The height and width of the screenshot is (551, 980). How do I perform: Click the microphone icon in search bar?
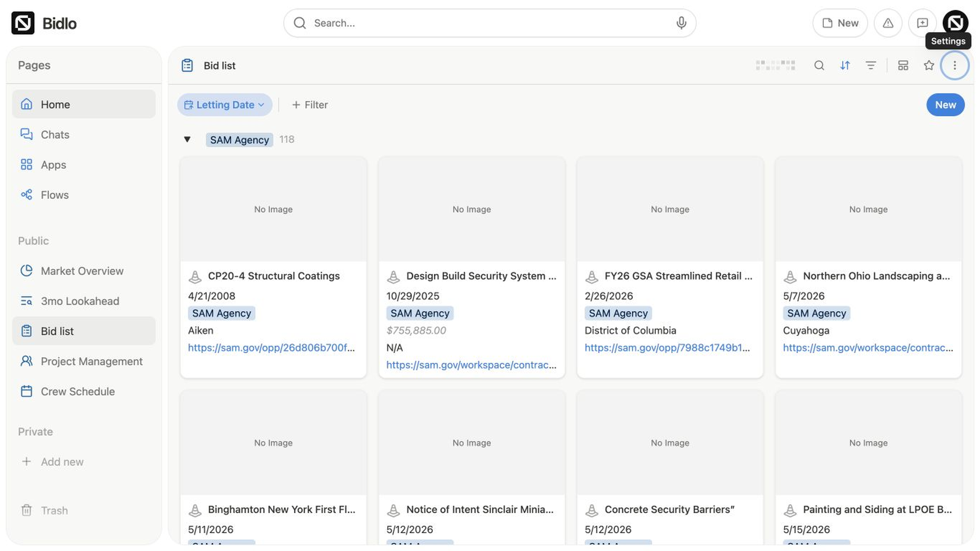click(x=681, y=23)
